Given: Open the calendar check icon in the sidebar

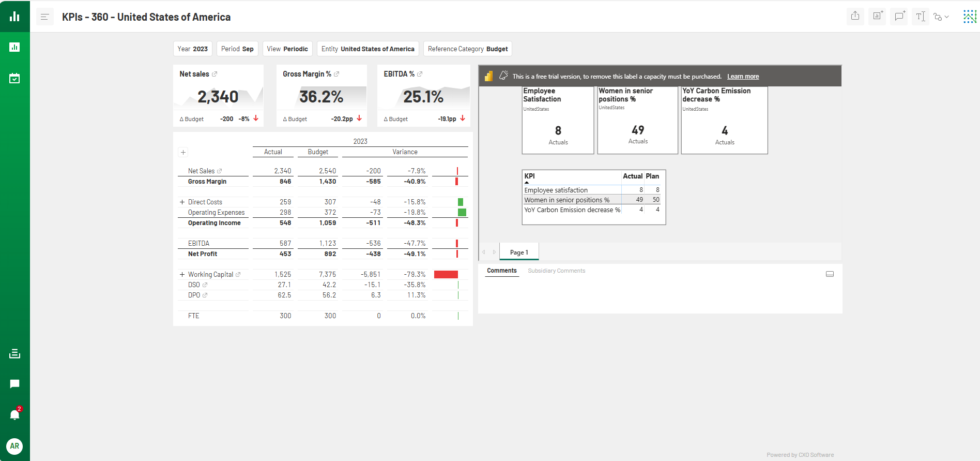Looking at the screenshot, I should click(x=14, y=79).
